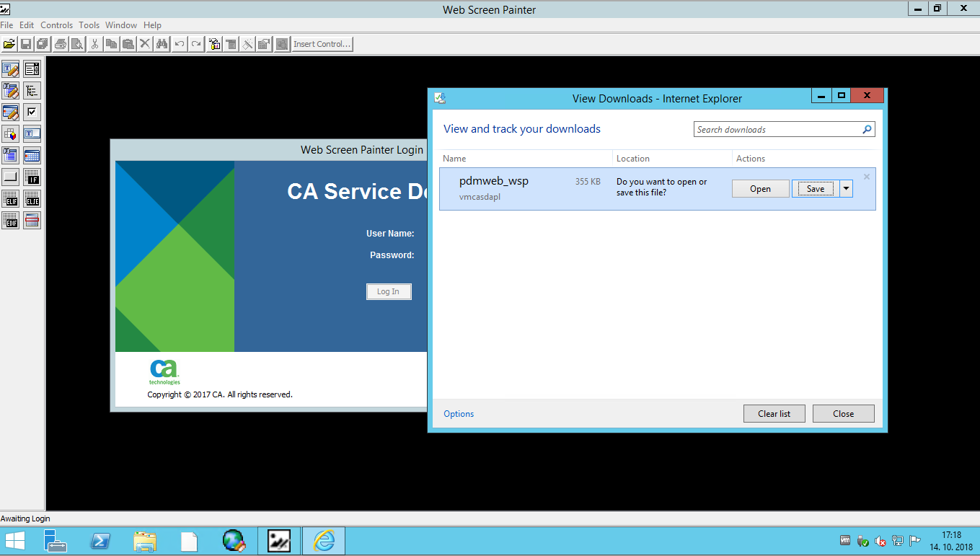Screen dimensions: 980x556
Task: Click the Find binoculars toolbar icon
Action: pyautogui.click(x=162, y=44)
